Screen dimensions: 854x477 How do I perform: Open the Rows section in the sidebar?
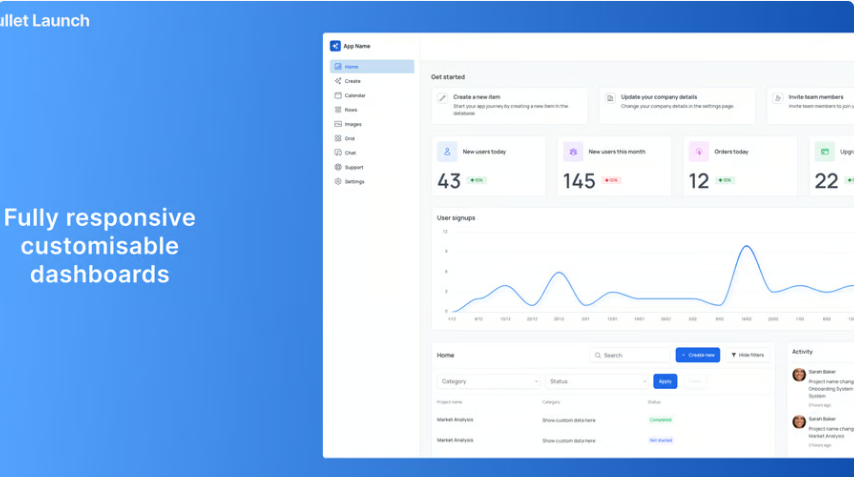(350, 110)
